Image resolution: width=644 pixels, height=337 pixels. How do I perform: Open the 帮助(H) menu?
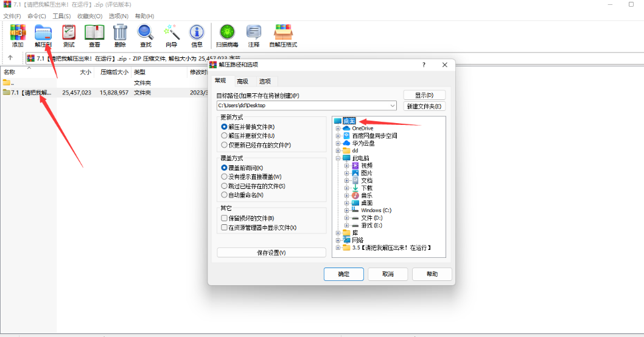coord(145,16)
